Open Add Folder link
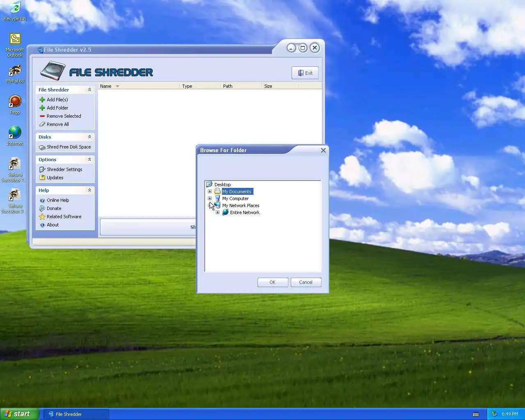 tap(57, 108)
